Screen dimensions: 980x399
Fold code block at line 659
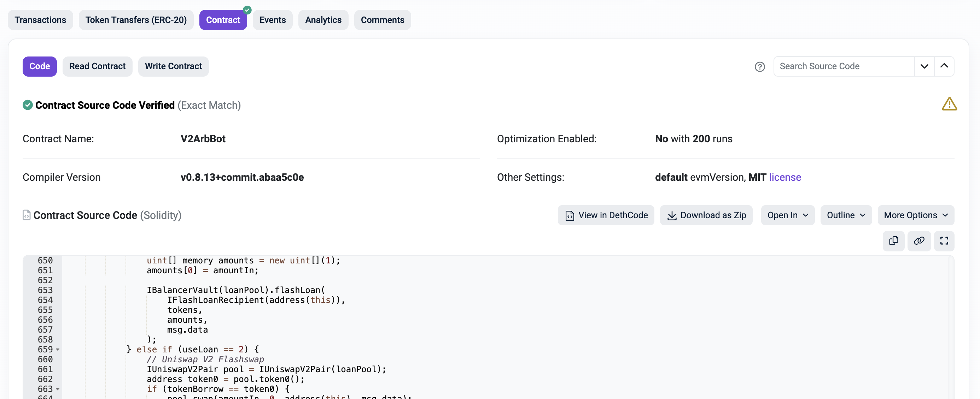point(58,349)
